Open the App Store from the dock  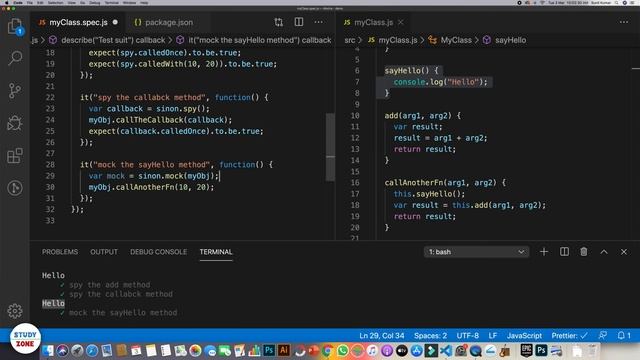click(416, 351)
